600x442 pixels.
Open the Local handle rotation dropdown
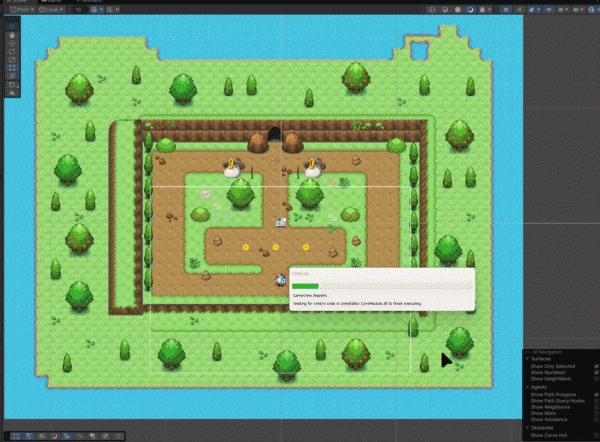pos(51,10)
